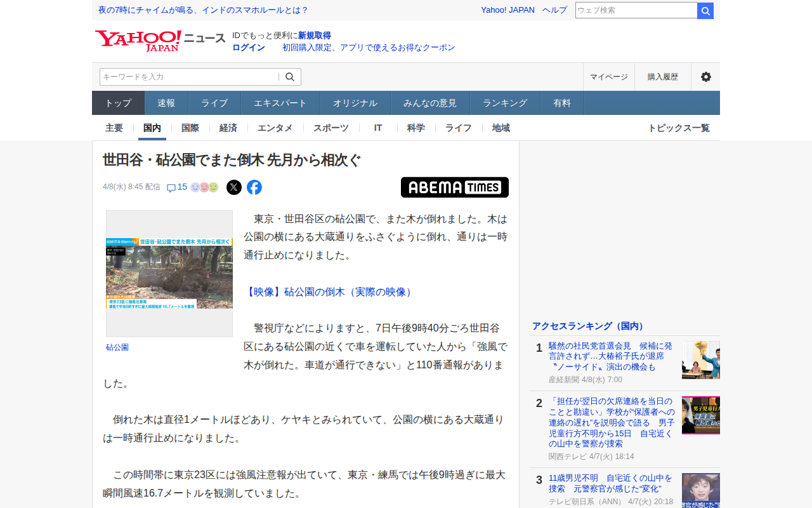Open the 【映像】砧公園の倒木 video link
The height and width of the screenshot is (508, 812).
pyautogui.click(x=329, y=292)
